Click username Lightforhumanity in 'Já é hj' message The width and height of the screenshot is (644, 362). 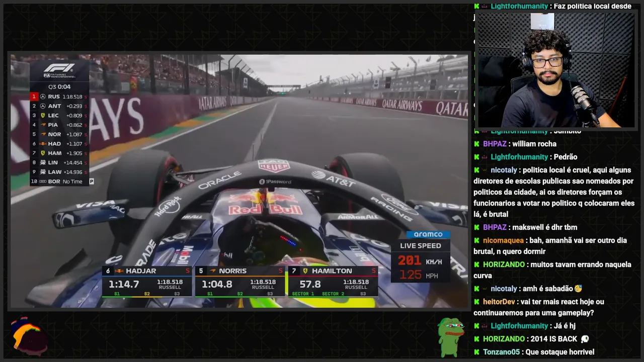pos(519,326)
